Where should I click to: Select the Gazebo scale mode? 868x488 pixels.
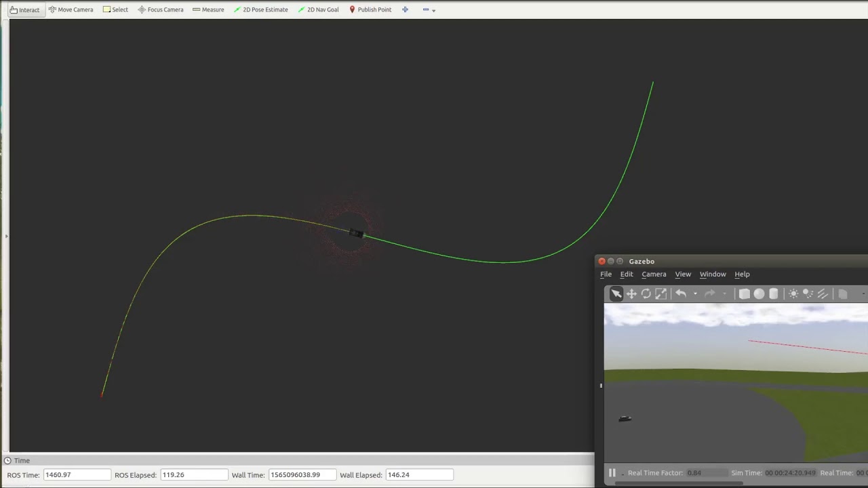[x=661, y=293]
